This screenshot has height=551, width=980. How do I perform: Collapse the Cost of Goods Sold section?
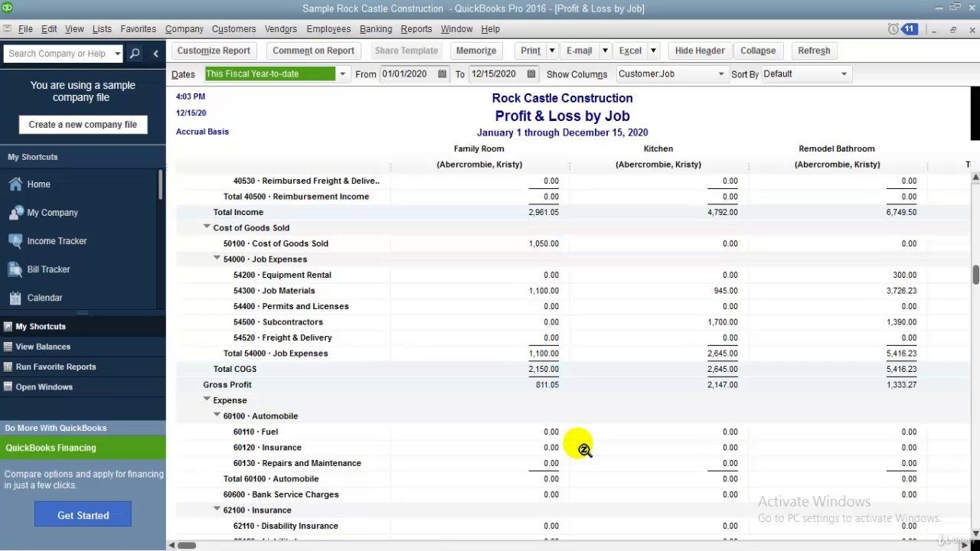(x=207, y=227)
